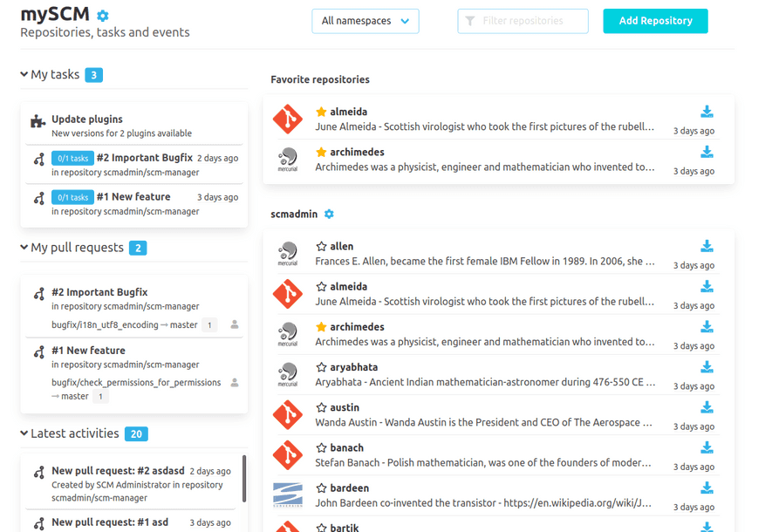The image size is (772, 532).
Task: Click the download icon for banach repository
Action: tap(707, 448)
